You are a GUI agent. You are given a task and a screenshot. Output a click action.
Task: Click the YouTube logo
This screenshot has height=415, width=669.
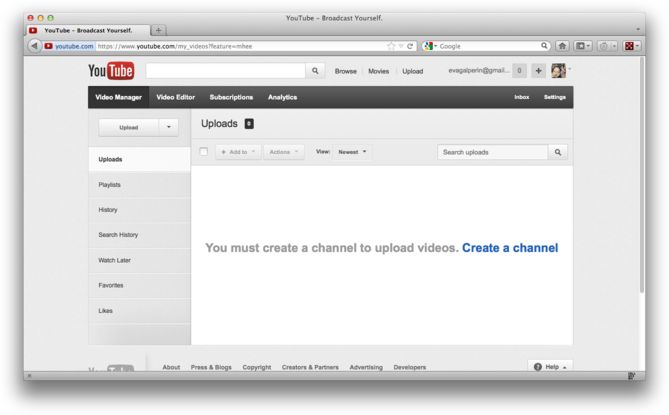click(111, 71)
